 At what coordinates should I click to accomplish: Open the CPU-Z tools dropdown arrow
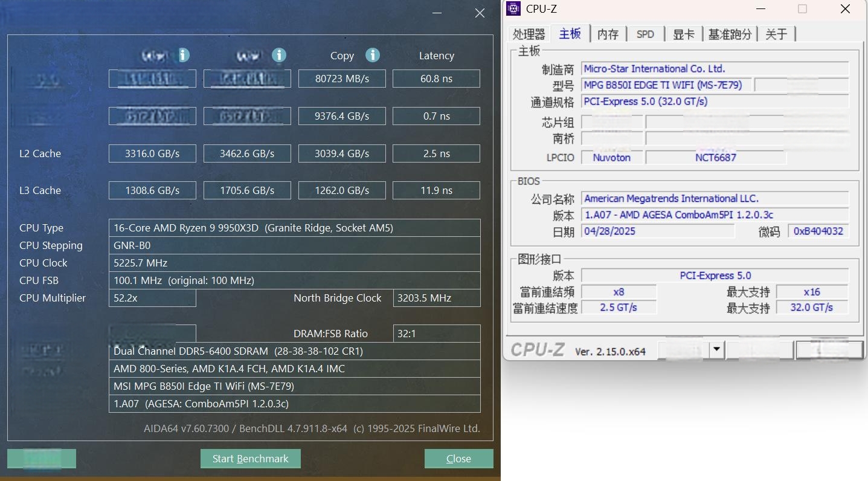(x=716, y=349)
